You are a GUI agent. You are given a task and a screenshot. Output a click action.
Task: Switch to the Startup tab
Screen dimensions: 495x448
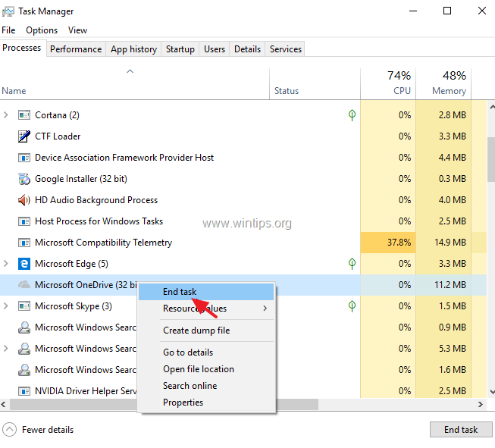(x=180, y=49)
